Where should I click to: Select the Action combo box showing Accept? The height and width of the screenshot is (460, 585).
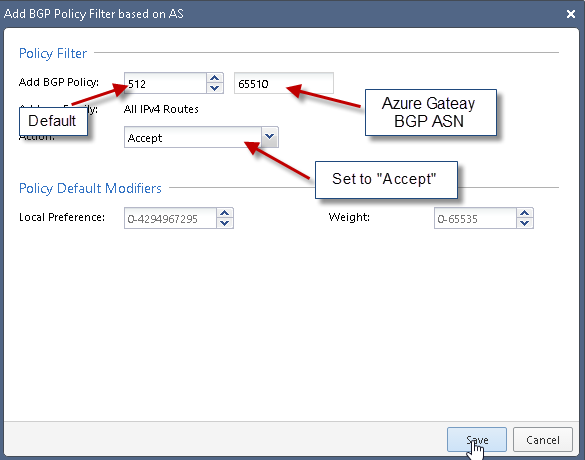point(201,137)
